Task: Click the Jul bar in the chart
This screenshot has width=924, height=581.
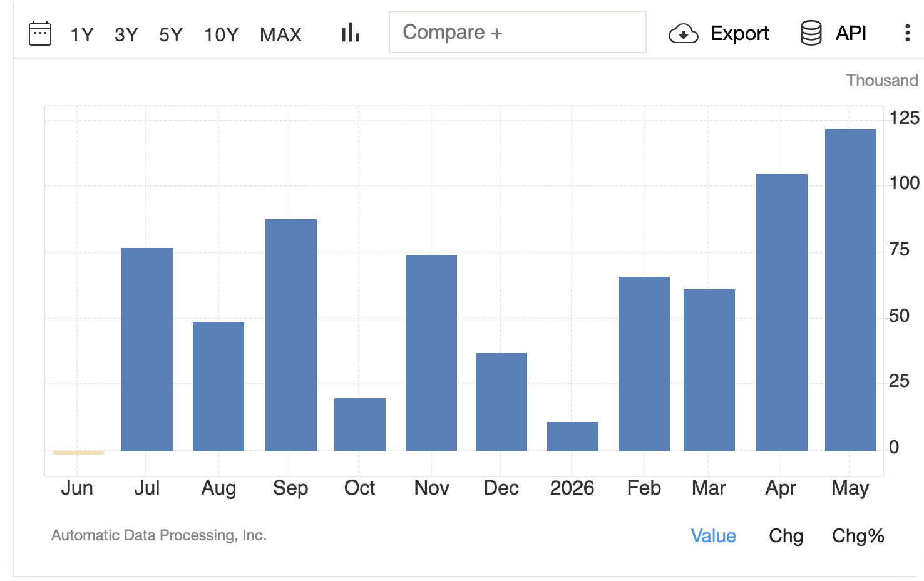Action: [x=147, y=349]
